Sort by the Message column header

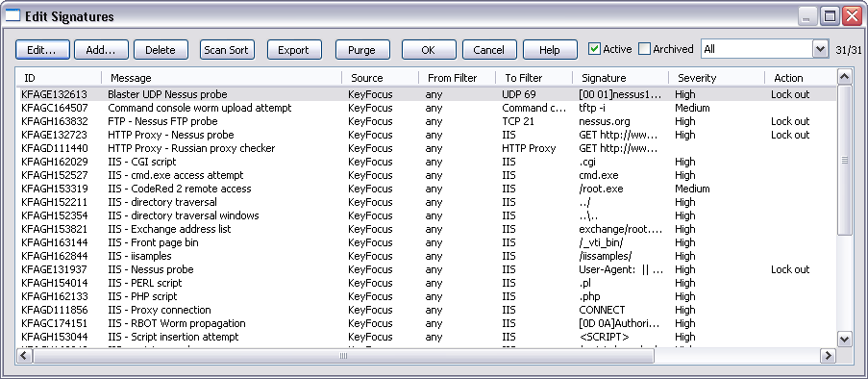(221, 78)
